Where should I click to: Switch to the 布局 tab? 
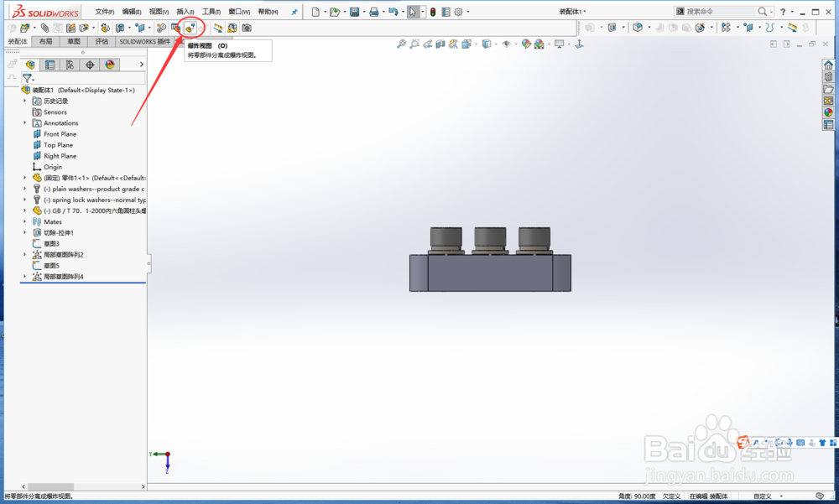[46, 41]
